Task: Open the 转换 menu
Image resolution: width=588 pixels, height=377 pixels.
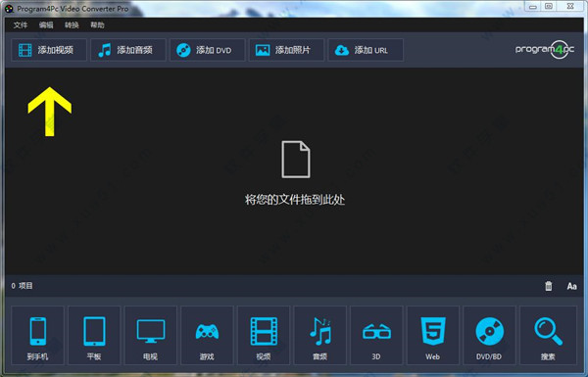Action: pos(72,25)
